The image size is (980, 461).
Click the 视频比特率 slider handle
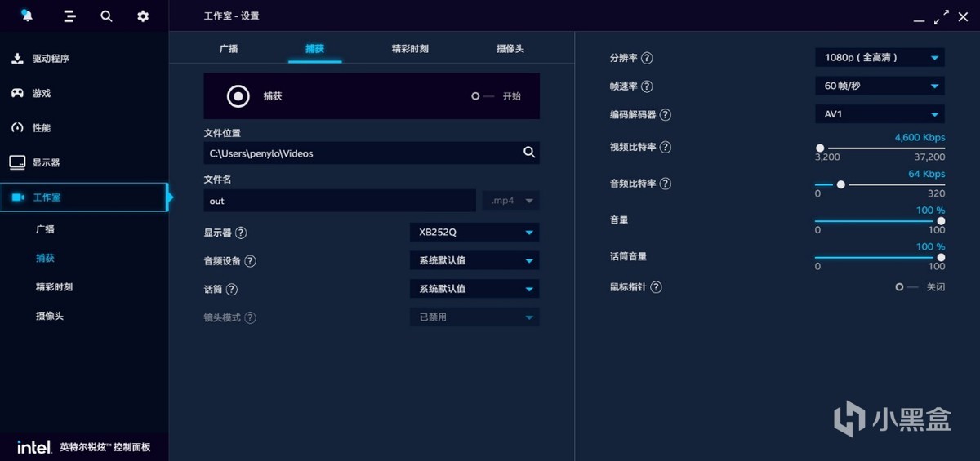tap(820, 148)
